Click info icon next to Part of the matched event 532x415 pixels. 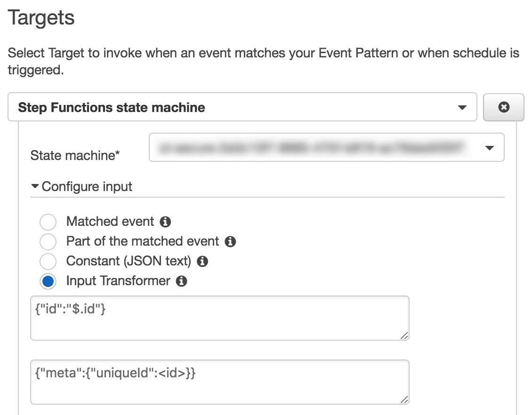230,242
